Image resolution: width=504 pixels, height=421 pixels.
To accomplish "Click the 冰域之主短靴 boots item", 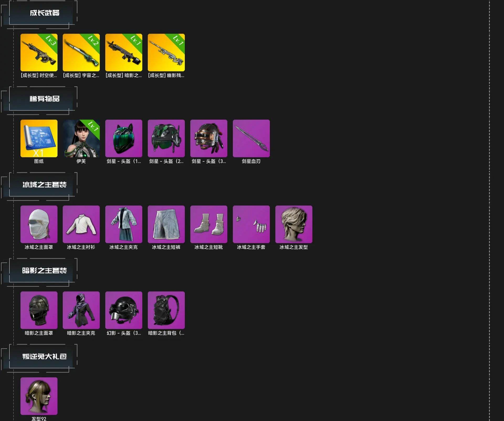I will 209,224.
